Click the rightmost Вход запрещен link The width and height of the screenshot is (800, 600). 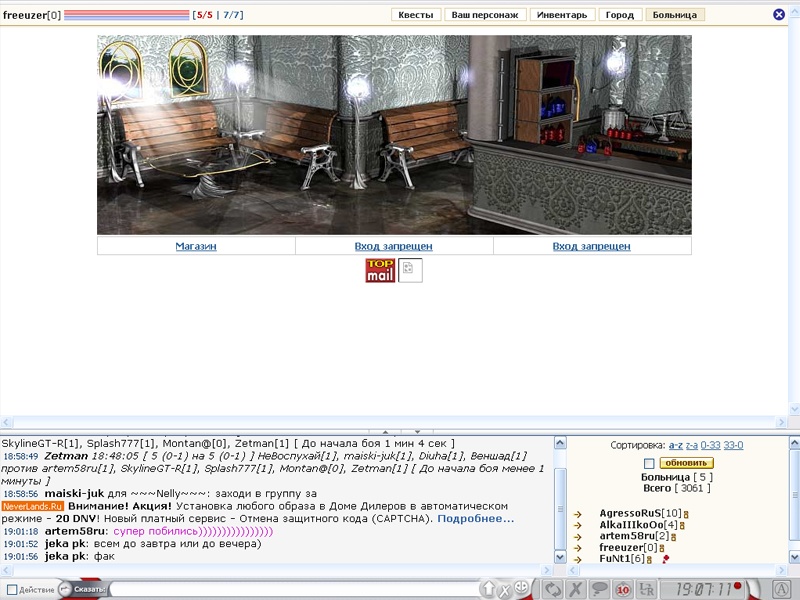coord(591,246)
